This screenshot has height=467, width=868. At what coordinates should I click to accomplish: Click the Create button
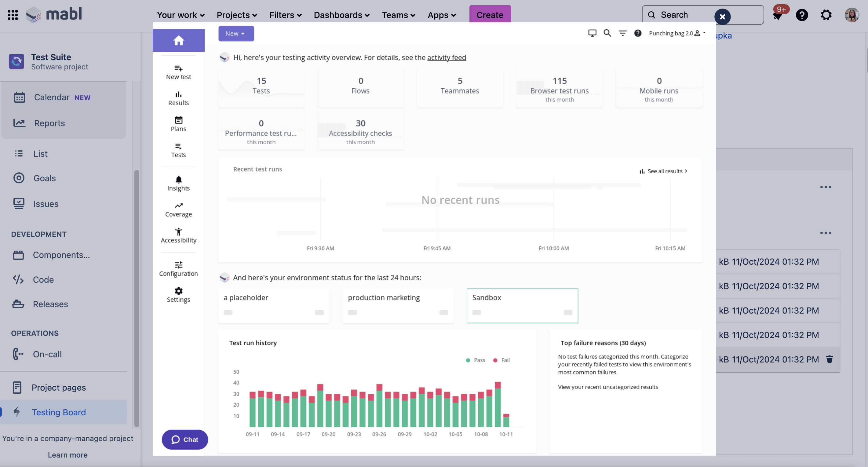pyautogui.click(x=490, y=15)
